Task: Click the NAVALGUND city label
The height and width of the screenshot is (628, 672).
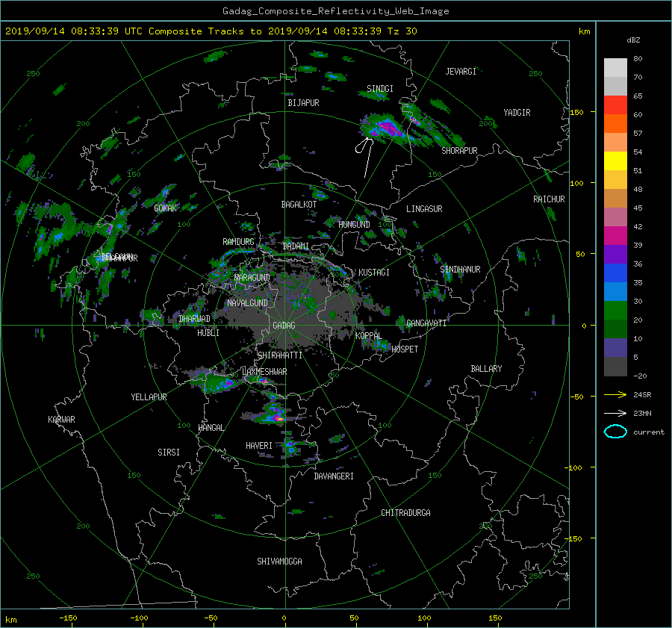Action: click(x=247, y=302)
